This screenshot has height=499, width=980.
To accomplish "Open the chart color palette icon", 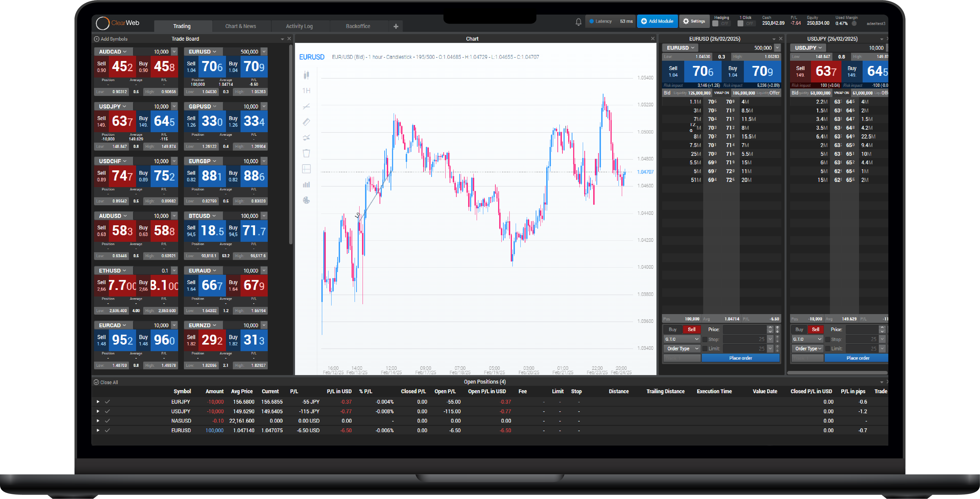I will tap(306, 200).
